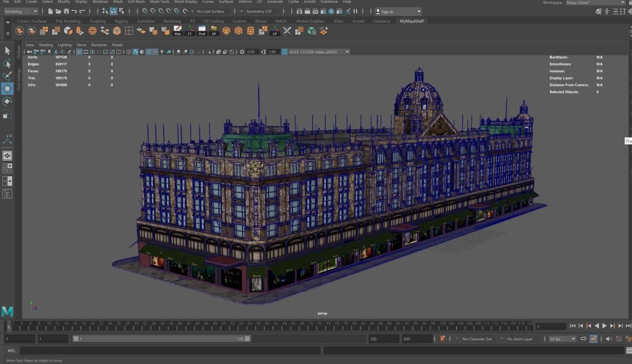Open the No Character Set dropdown
The image size is (632, 364).
pos(477,339)
